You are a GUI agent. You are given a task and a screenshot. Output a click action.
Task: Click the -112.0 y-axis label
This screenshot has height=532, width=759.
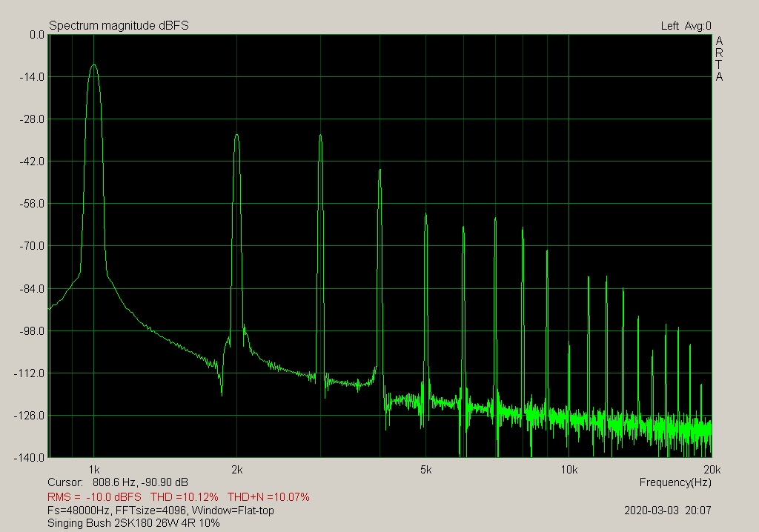click(x=29, y=373)
